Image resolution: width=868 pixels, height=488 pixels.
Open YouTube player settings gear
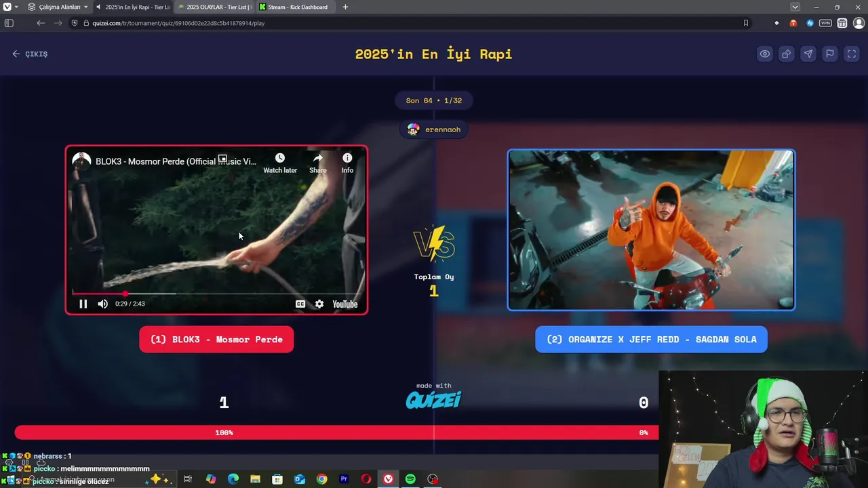coord(319,304)
